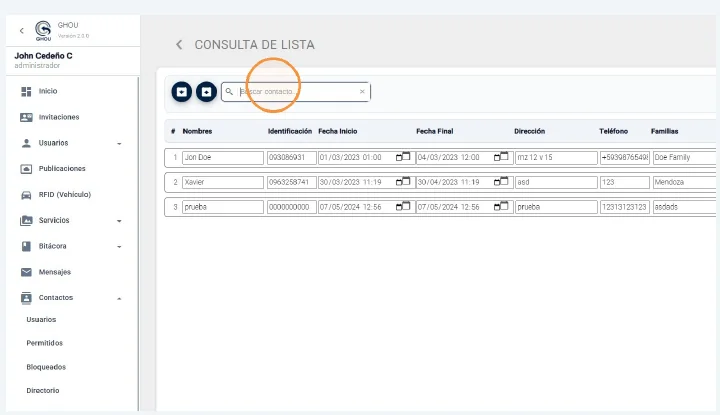The width and height of the screenshot is (720, 415).
Task: Click identification field 0963258741
Action: pos(292,182)
